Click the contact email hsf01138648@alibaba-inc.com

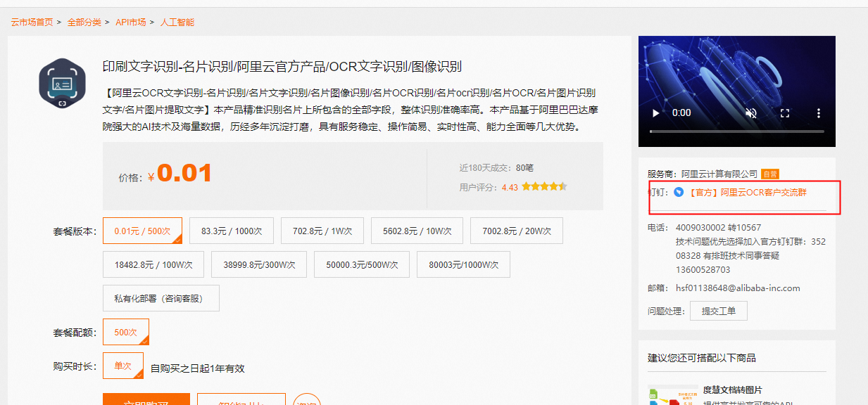738,288
